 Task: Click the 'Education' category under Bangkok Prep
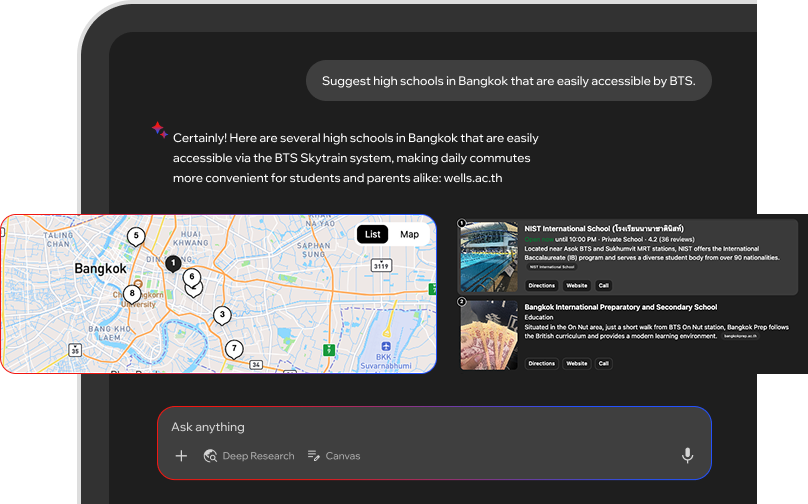coord(538,317)
